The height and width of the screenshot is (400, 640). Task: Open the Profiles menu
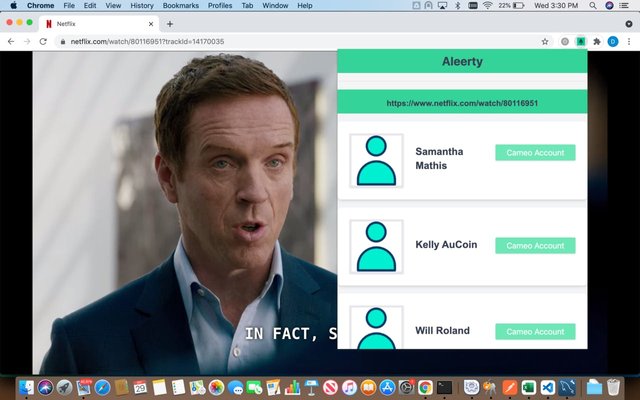pyautogui.click(x=220, y=5)
